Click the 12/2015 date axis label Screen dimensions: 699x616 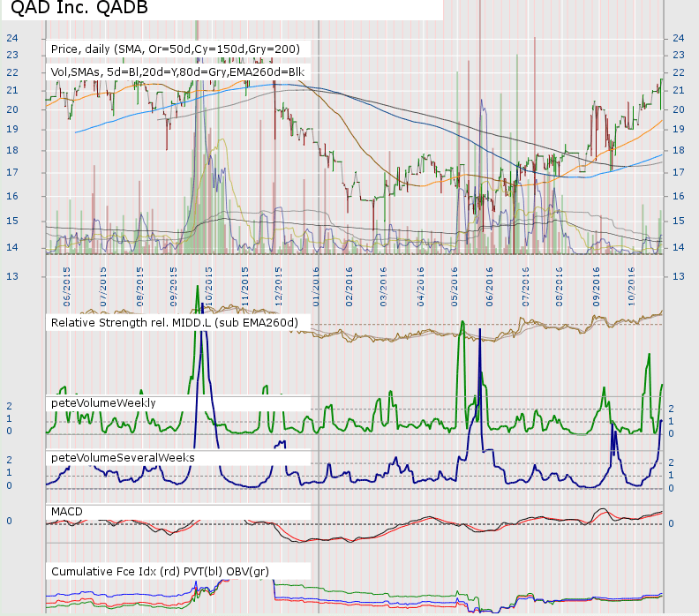coord(279,287)
